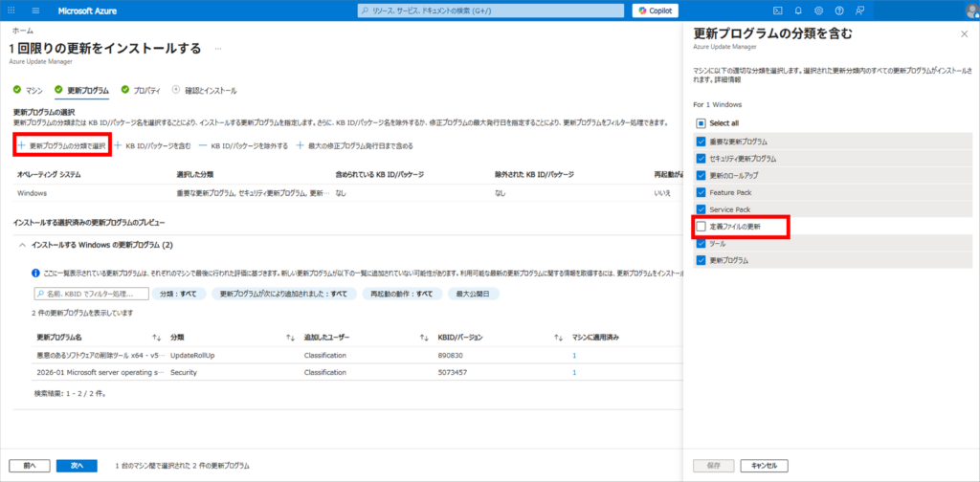Uncheck the Feature Pack checkbox

[x=702, y=192]
